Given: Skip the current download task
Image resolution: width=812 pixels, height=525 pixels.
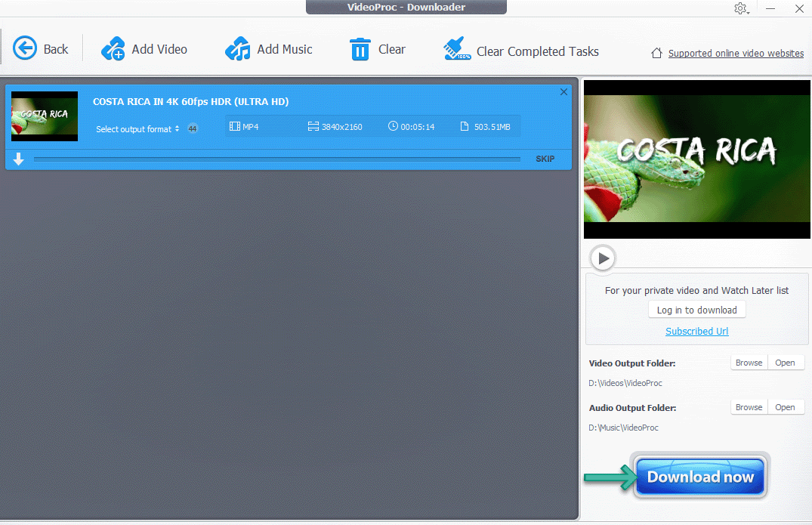Looking at the screenshot, I should (x=545, y=159).
